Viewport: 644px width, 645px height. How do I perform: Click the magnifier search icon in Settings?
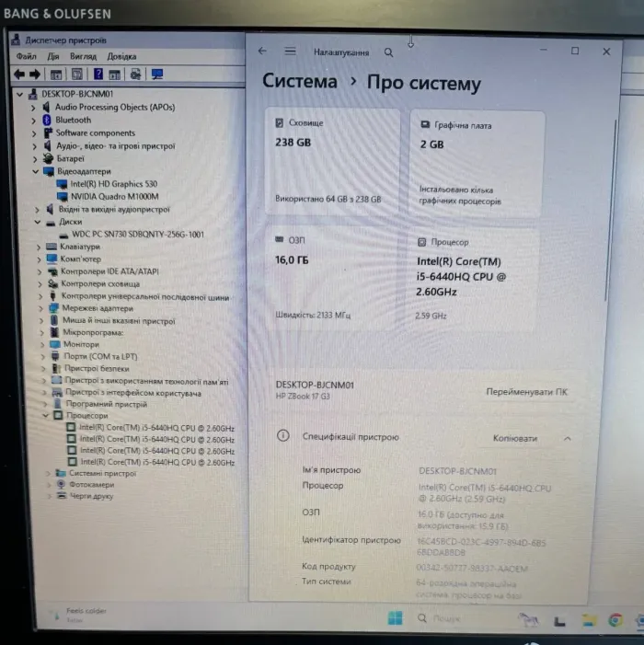[x=388, y=53]
